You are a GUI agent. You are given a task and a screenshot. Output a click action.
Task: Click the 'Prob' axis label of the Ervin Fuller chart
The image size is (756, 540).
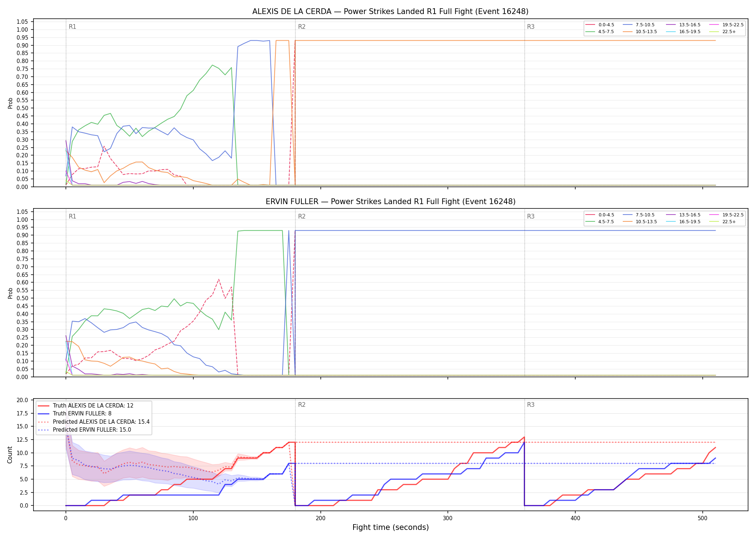pos(10,293)
